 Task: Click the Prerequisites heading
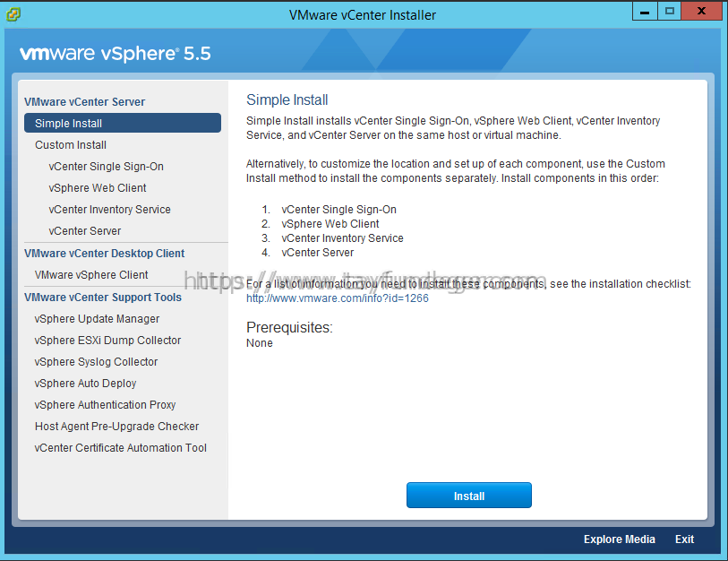pyautogui.click(x=289, y=328)
